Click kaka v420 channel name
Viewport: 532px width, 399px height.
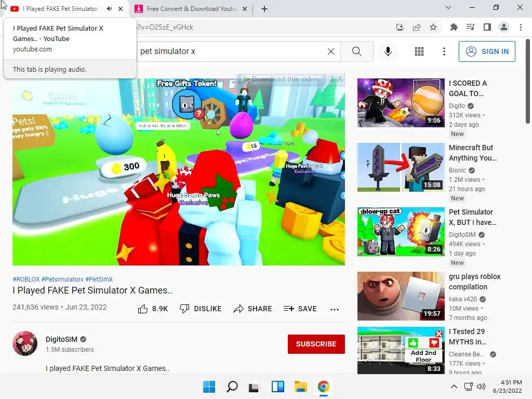(463, 299)
